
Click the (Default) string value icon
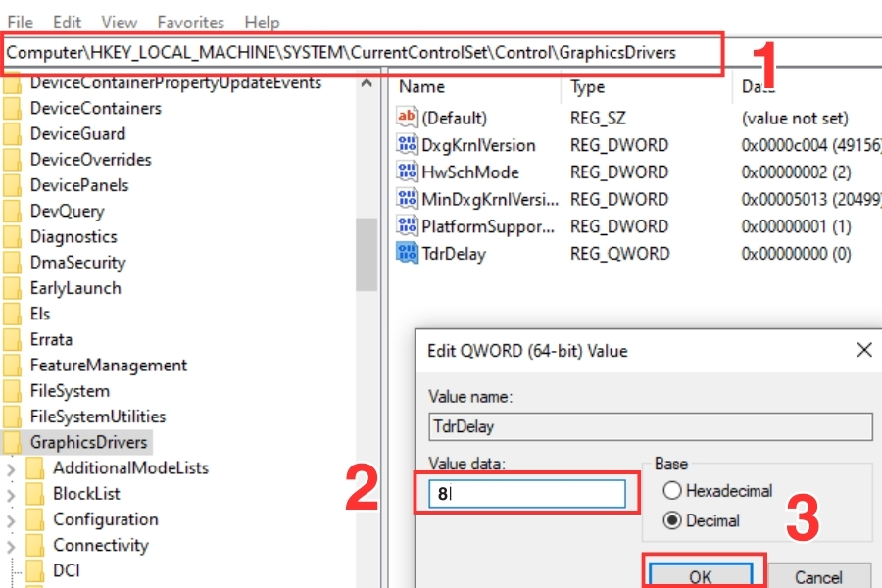pyautogui.click(x=407, y=118)
